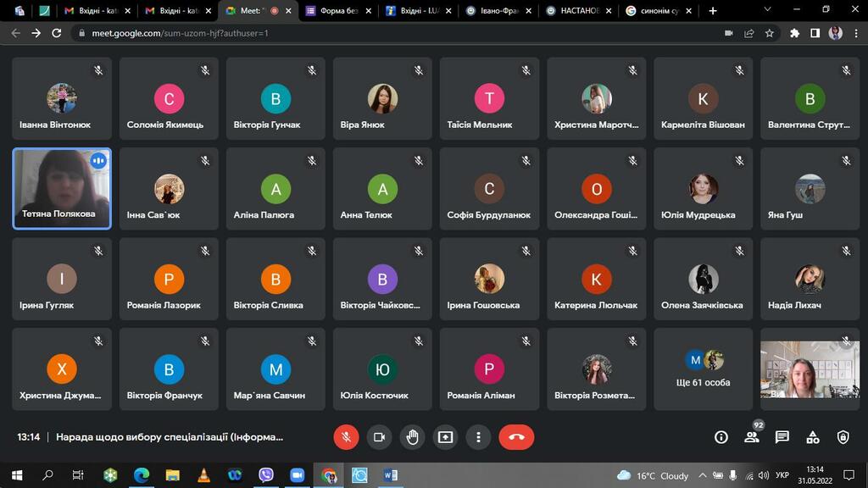This screenshot has height=488, width=868.
Task: Open more options three-dot menu
Action: 479,437
